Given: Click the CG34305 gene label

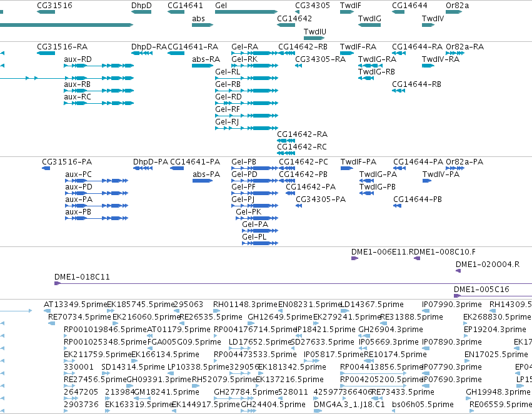Looking at the screenshot, I should click(x=313, y=6).
